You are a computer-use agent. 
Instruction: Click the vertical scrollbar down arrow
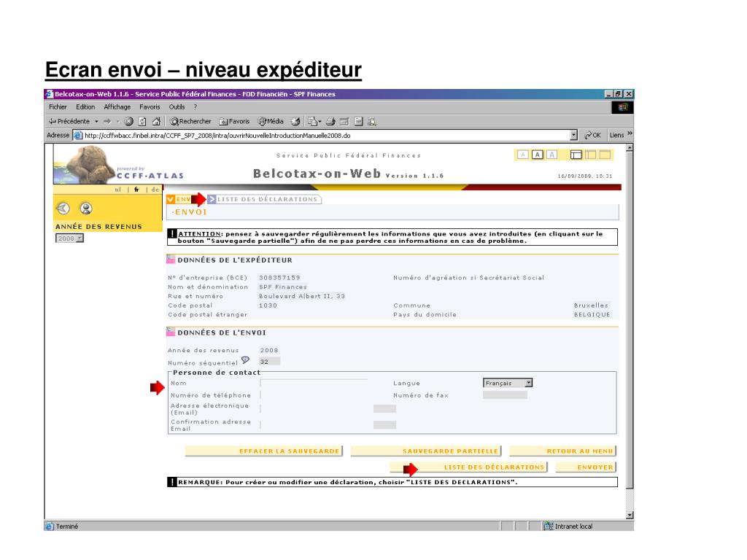(x=630, y=515)
